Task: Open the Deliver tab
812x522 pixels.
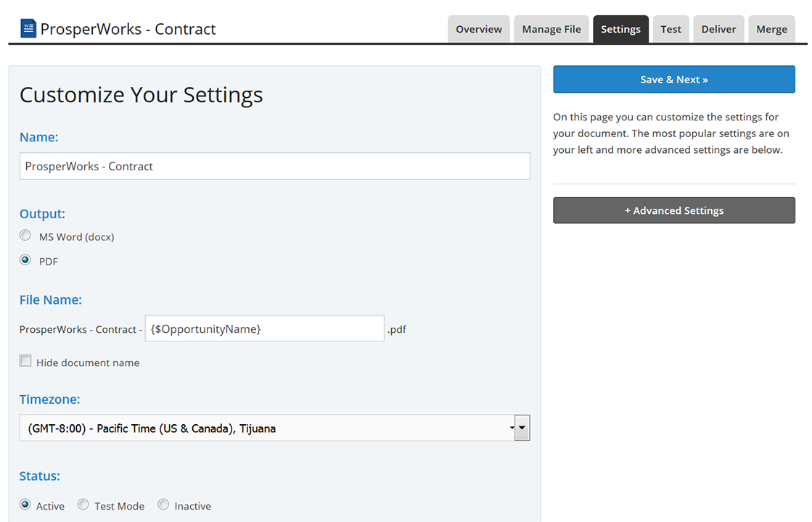Action: (x=718, y=29)
